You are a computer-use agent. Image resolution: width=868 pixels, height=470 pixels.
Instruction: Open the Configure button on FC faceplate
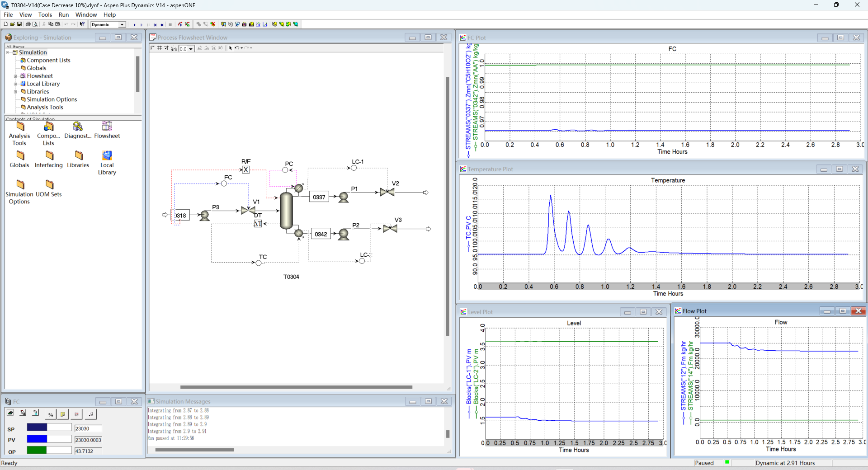pyautogui.click(x=63, y=414)
